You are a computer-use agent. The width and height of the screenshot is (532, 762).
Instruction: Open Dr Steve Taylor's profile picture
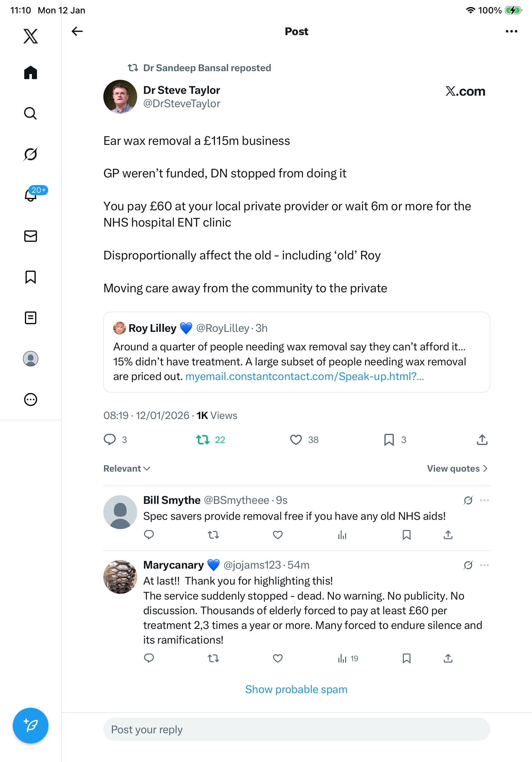tap(120, 97)
